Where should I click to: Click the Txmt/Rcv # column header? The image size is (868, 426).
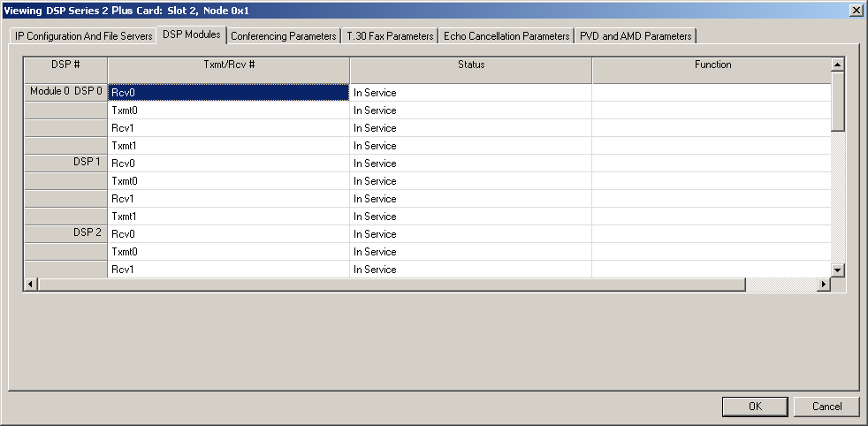click(228, 65)
